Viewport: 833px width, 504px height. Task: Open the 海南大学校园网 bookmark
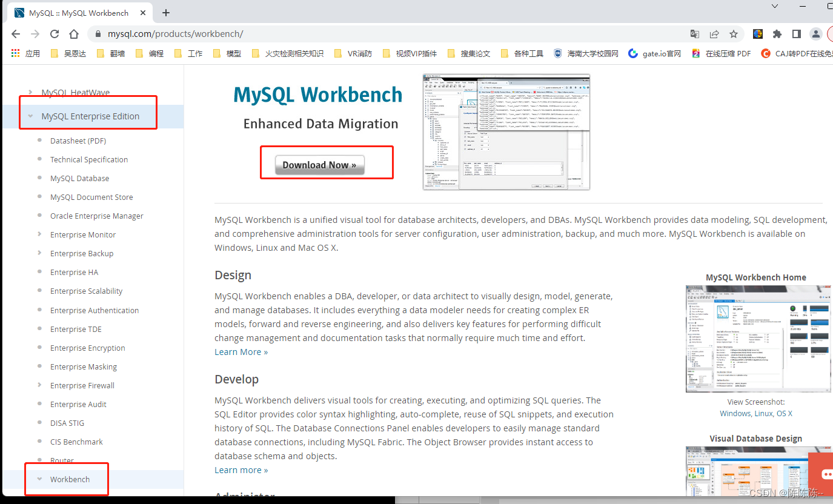[x=586, y=53]
